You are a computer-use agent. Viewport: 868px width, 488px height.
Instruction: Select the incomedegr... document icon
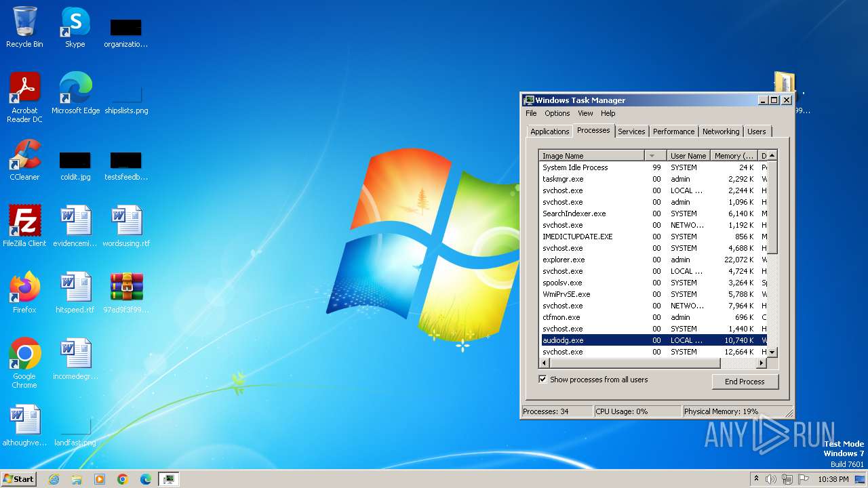[75, 359]
